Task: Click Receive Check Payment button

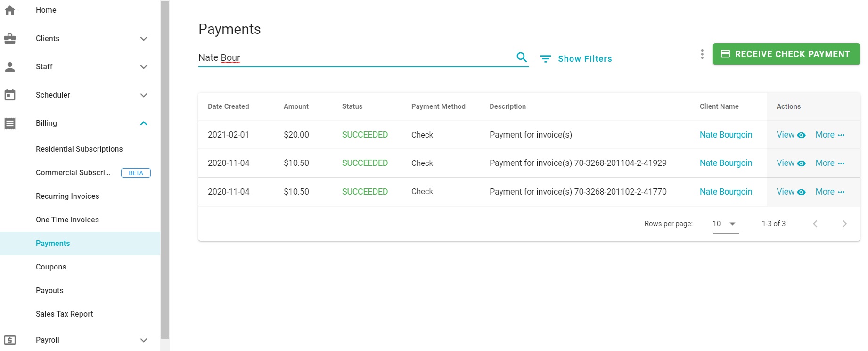Action: click(x=786, y=54)
